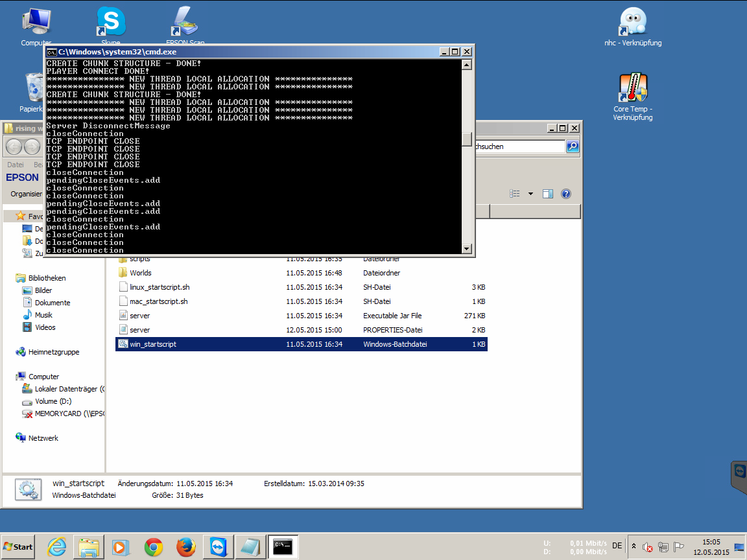The height and width of the screenshot is (560, 747).
Task: Open the view options dropdown arrow
Action: coord(530,194)
